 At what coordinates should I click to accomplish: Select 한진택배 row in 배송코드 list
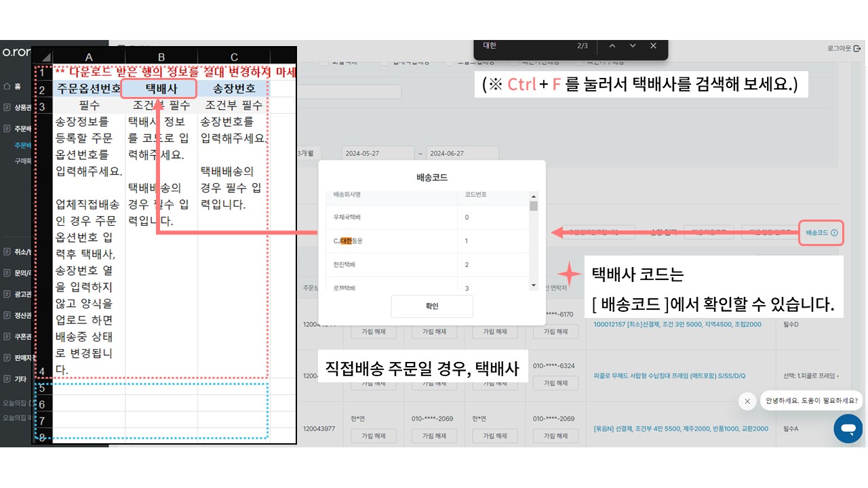[427, 265]
